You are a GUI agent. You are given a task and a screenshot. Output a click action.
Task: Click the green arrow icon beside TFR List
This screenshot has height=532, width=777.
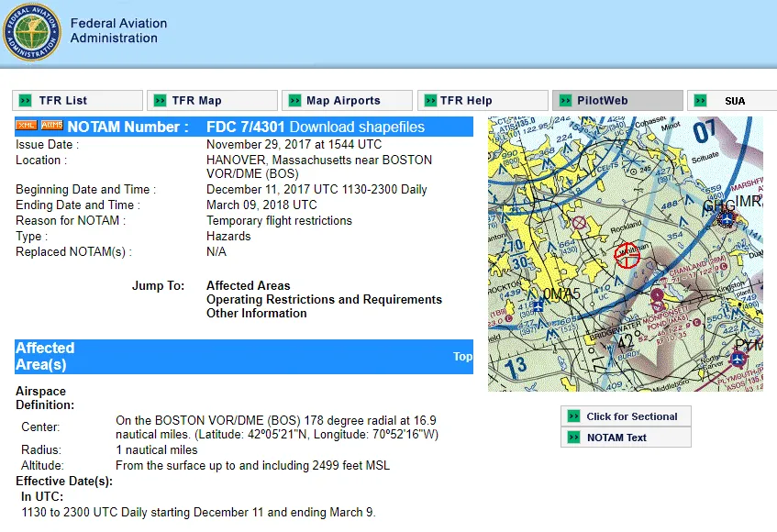coord(25,101)
